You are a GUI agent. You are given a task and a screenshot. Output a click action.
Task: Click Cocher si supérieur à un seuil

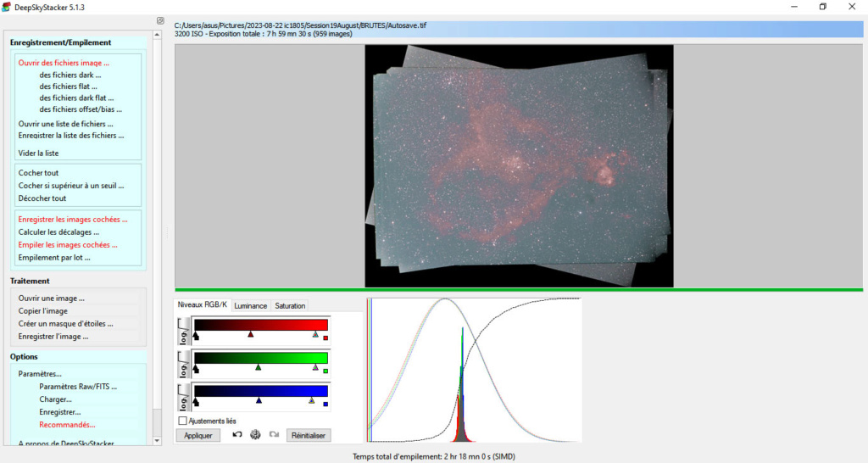pos(71,186)
